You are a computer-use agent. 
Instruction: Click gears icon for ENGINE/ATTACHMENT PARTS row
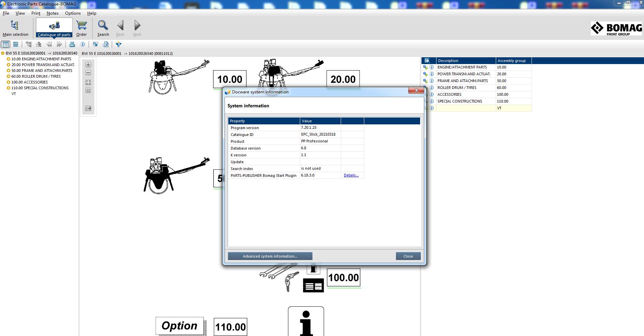pos(425,67)
